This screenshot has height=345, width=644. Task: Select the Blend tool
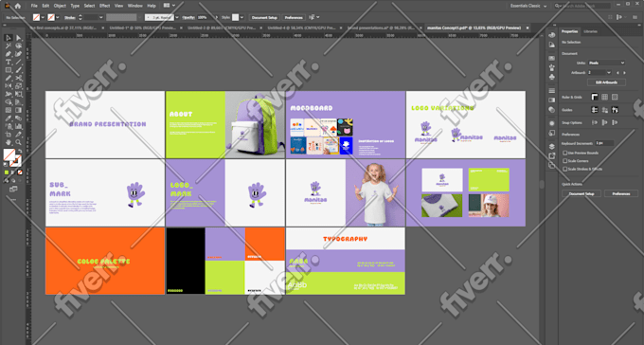[x=19, y=118]
